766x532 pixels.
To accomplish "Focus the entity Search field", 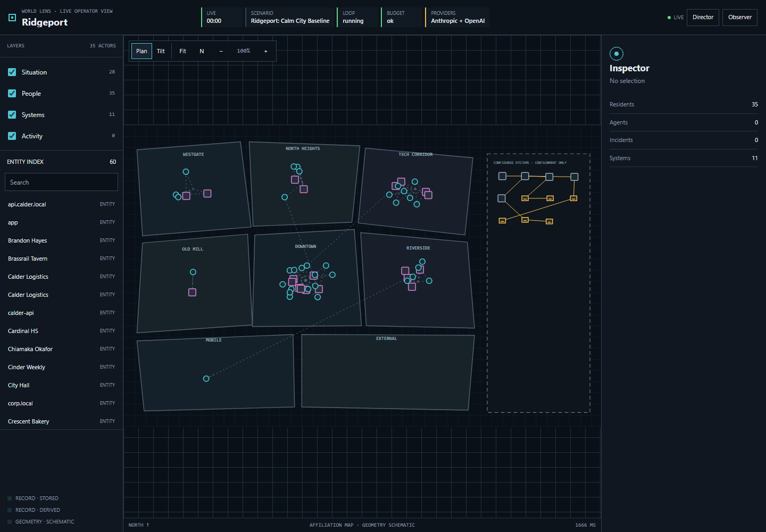I will coord(61,182).
